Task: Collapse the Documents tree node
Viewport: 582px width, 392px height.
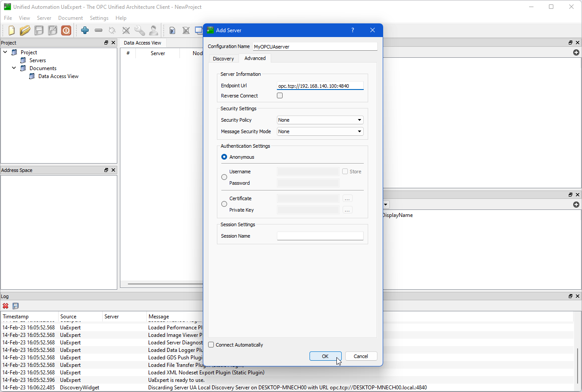Action: coord(14,68)
